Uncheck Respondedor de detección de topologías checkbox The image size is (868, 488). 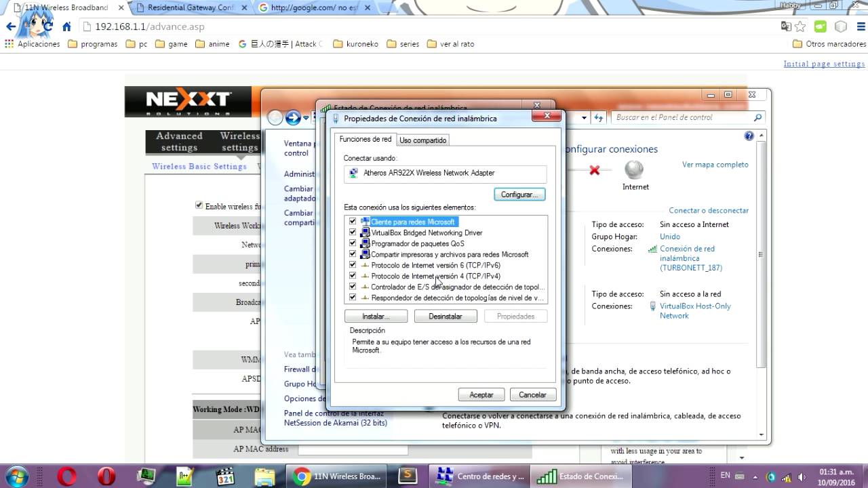(x=353, y=298)
